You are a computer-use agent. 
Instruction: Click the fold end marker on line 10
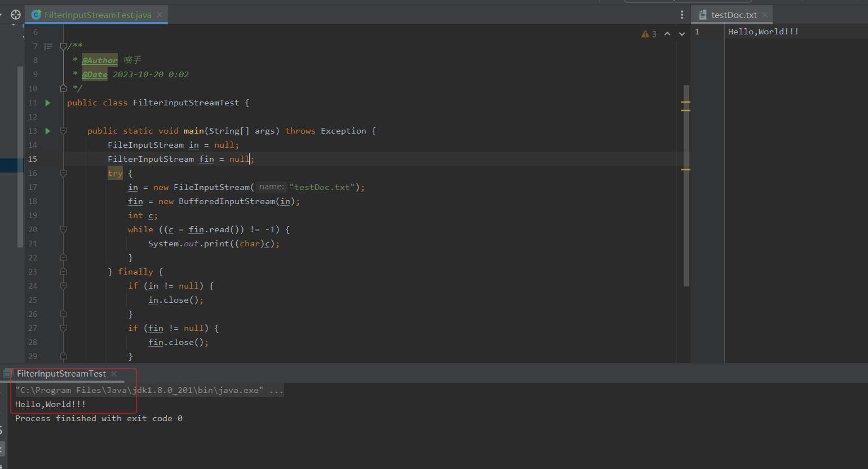63,89
